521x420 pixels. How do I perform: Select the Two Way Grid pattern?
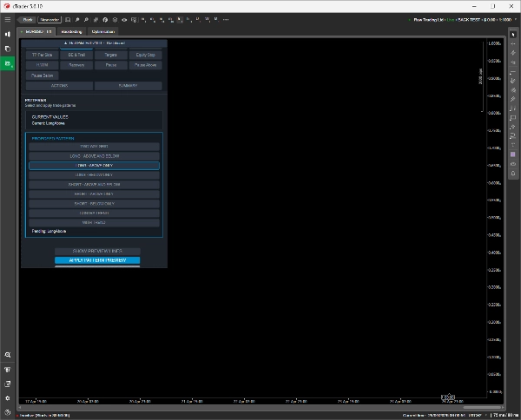94,147
